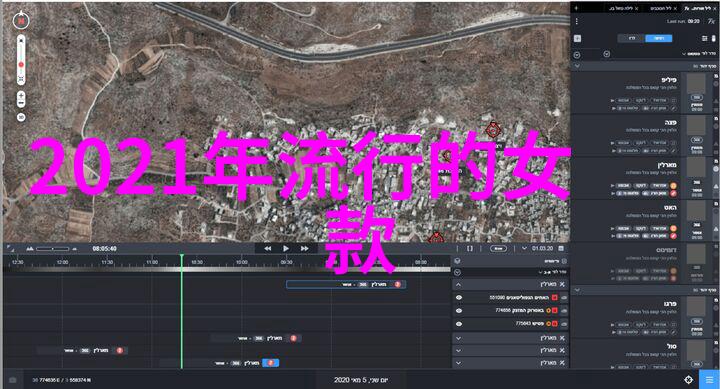
Task: Open the three-dot options menu in right panel
Action: tap(577, 21)
